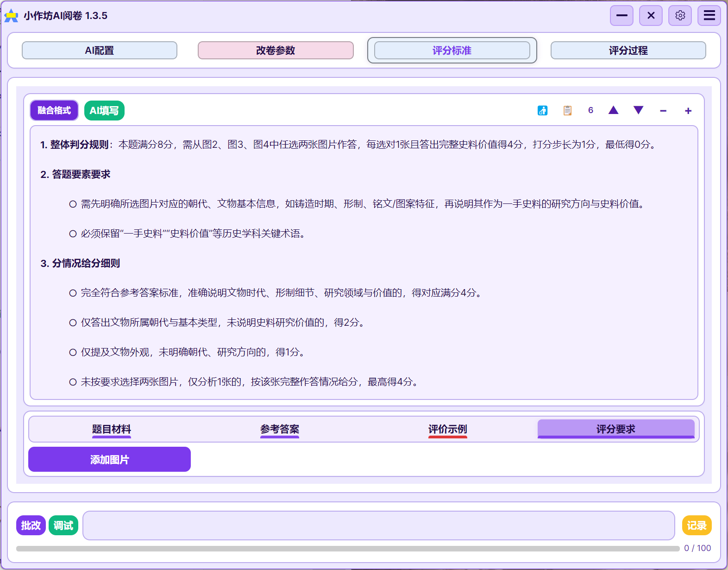Image resolution: width=728 pixels, height=570 pixels.
Task: Click the minus icon beside plus
Action: click(x=663, y=111)
